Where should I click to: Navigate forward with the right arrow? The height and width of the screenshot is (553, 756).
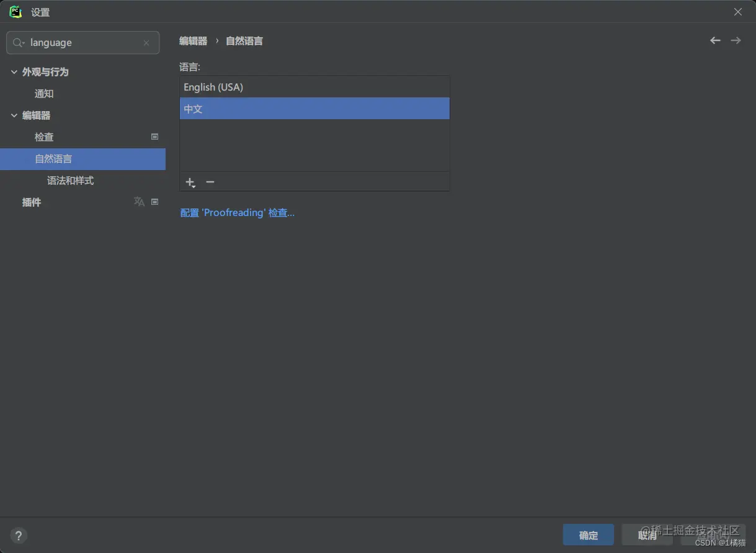[x=736, y=40]
